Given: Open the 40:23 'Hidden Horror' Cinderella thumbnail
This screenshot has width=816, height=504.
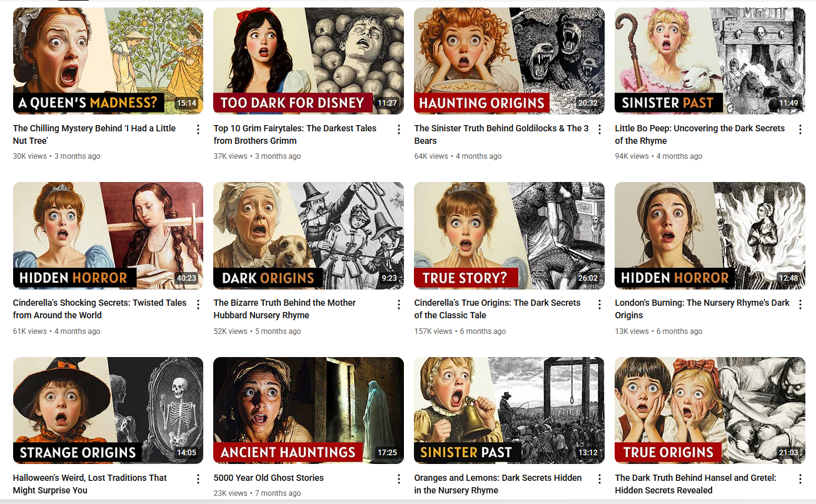Looking at the screenshot, I should tap(108, 236).
